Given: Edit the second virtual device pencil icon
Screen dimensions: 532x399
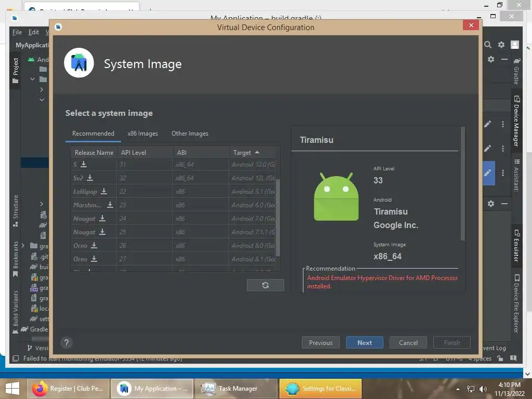Looking at the screenshot, I should (x=487, y=148).
